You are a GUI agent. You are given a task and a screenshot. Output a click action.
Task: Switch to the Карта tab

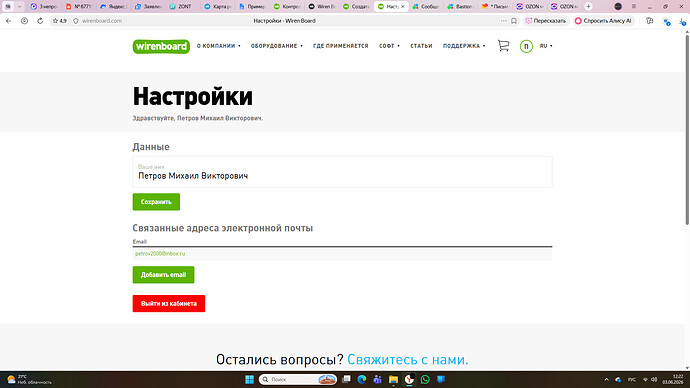[x=218, y=7]
